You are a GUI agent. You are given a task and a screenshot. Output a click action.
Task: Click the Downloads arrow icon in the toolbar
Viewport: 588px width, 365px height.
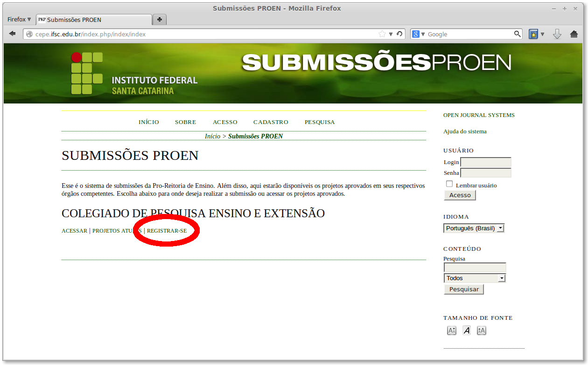pyautogui.click(x=557, y=34)
